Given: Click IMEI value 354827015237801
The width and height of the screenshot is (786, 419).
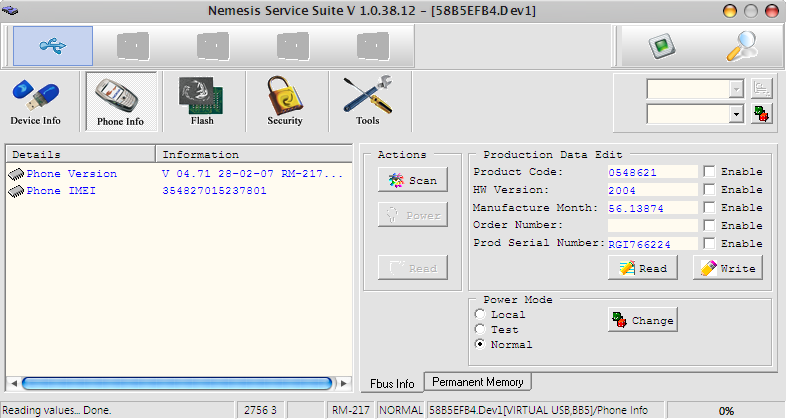Looking at the screenshot, I should click(214, 191).
